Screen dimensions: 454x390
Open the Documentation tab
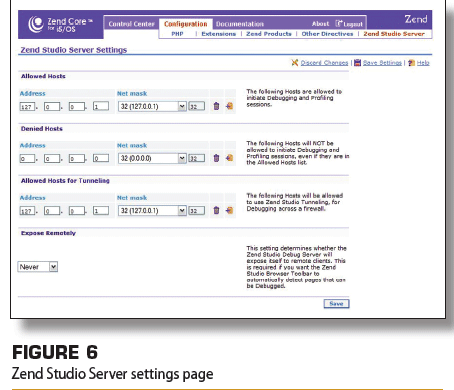pos(240,24)
